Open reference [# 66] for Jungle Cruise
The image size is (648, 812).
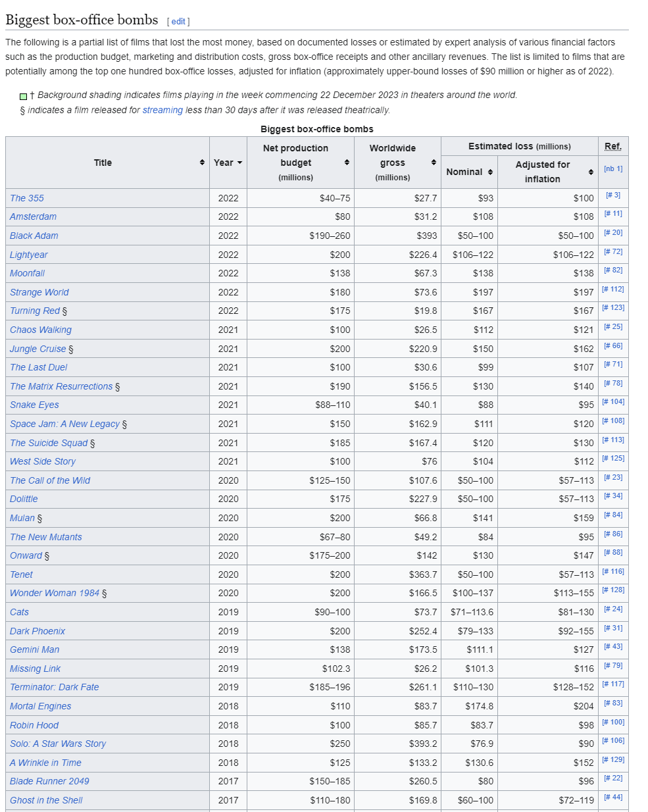point(613,346)
